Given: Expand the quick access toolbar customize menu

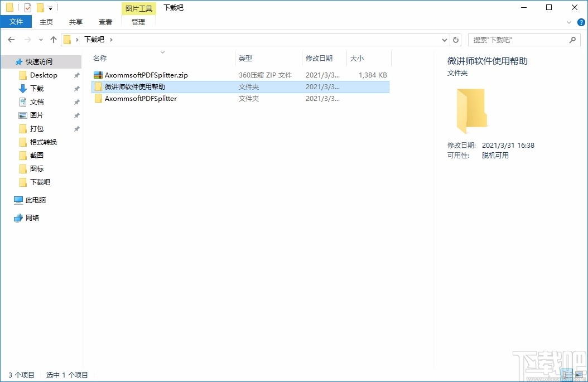Looking at the screenshot, I should [50, 7].
